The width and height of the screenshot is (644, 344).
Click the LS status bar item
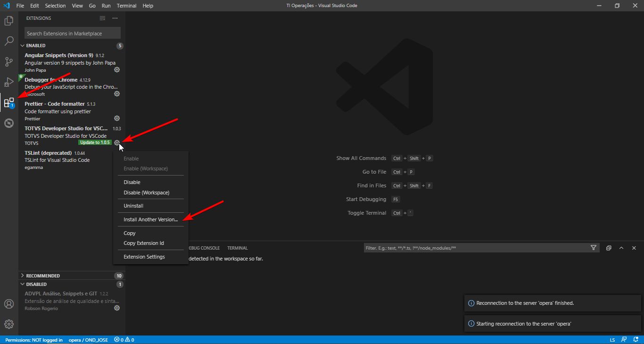(x=612, y=340)
